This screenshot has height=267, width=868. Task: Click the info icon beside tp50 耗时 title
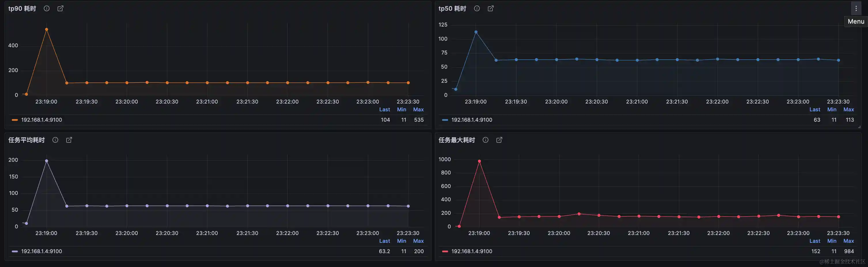coord(477,8)
